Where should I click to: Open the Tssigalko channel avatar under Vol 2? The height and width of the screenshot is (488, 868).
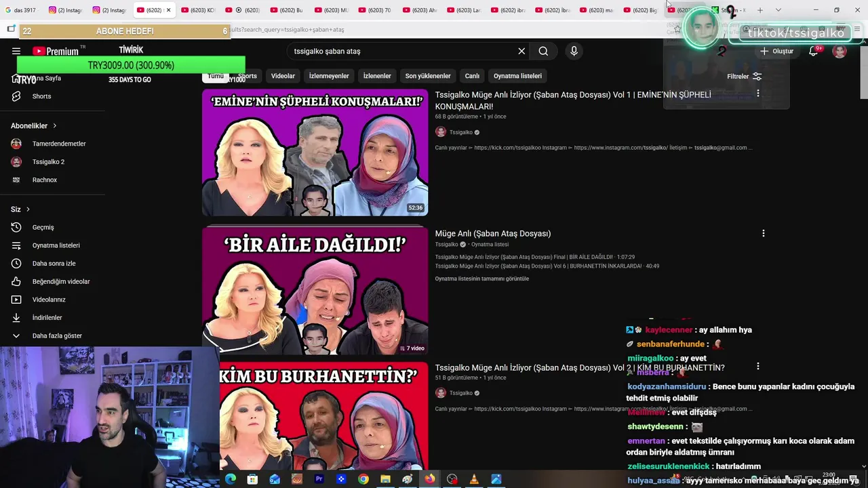tap(441, 393)
